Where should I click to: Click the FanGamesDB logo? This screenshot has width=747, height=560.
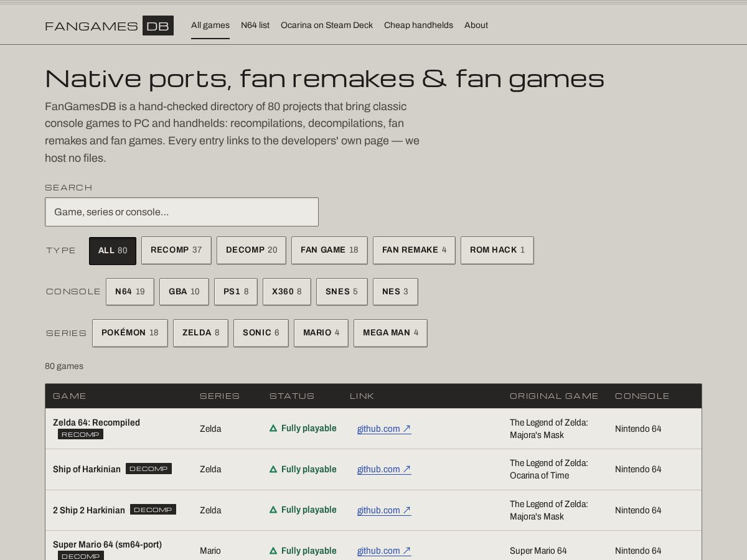[x=109, y=26]
